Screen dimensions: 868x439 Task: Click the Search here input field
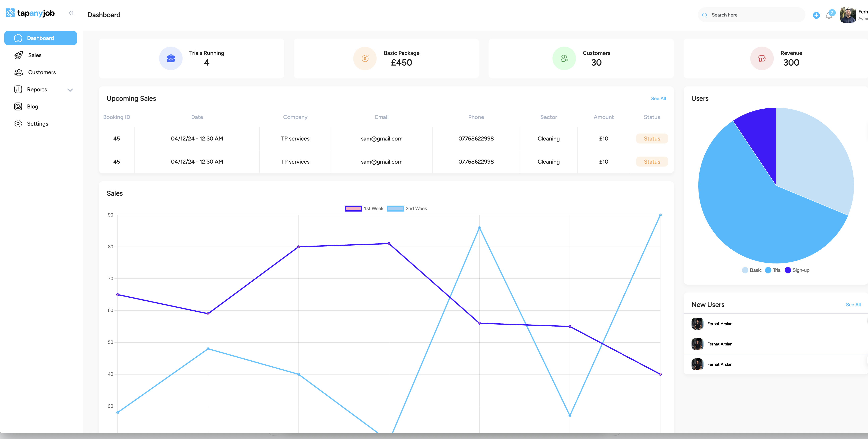pos(751,15)
